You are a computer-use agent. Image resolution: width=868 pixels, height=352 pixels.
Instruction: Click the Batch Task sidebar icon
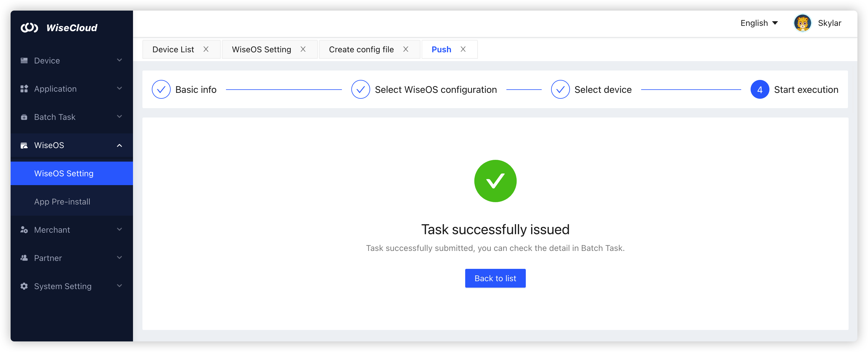[24, 117]
